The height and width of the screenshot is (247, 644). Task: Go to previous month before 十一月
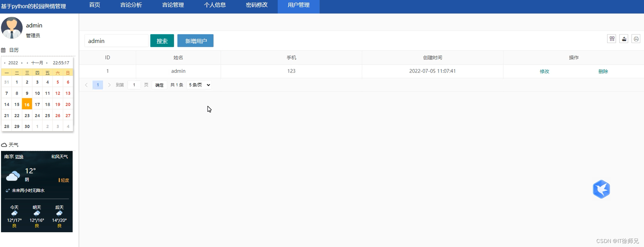click(x=28, y=63)
